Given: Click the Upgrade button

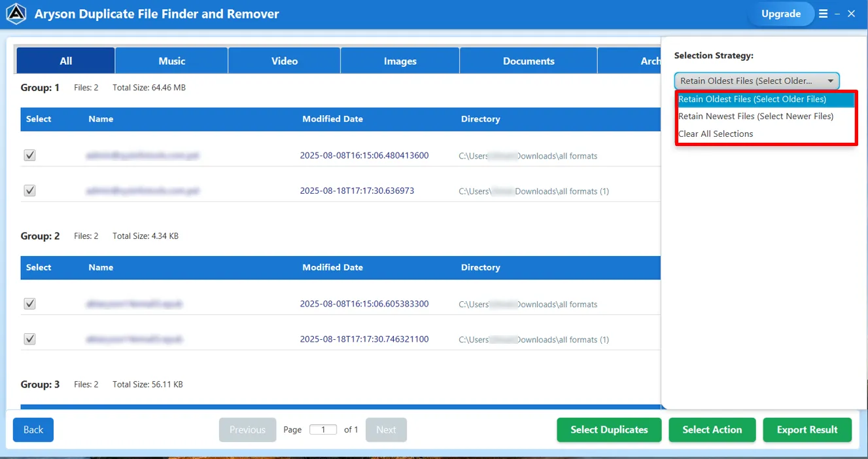Looking at the screenshot, I should point(780,14).
